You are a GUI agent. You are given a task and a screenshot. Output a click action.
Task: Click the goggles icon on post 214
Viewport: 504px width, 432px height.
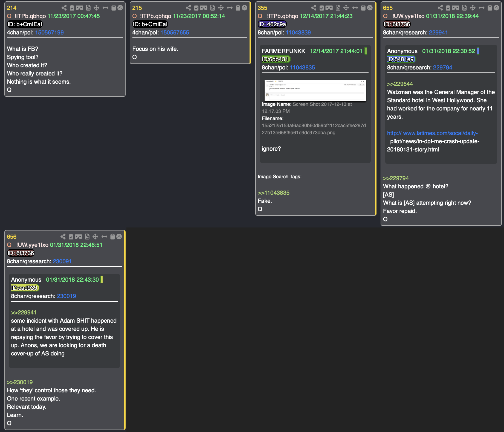79,8
